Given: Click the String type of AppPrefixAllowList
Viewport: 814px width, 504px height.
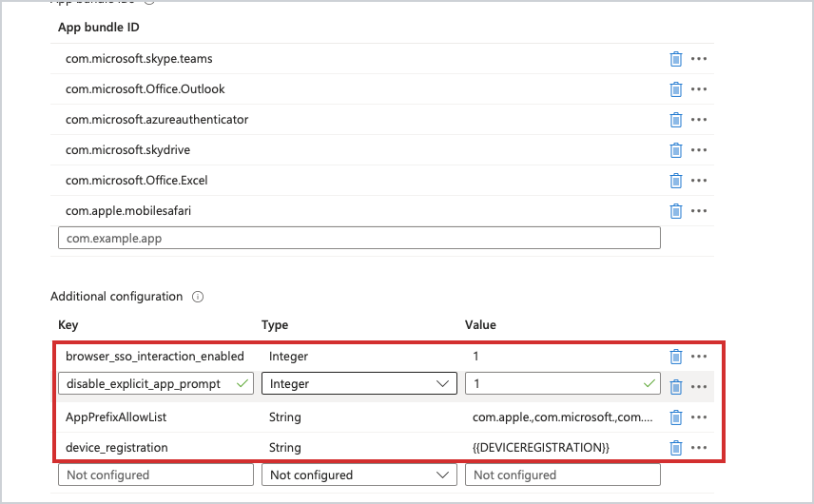Looking at the screenshot, I should [x=285, y=417].
